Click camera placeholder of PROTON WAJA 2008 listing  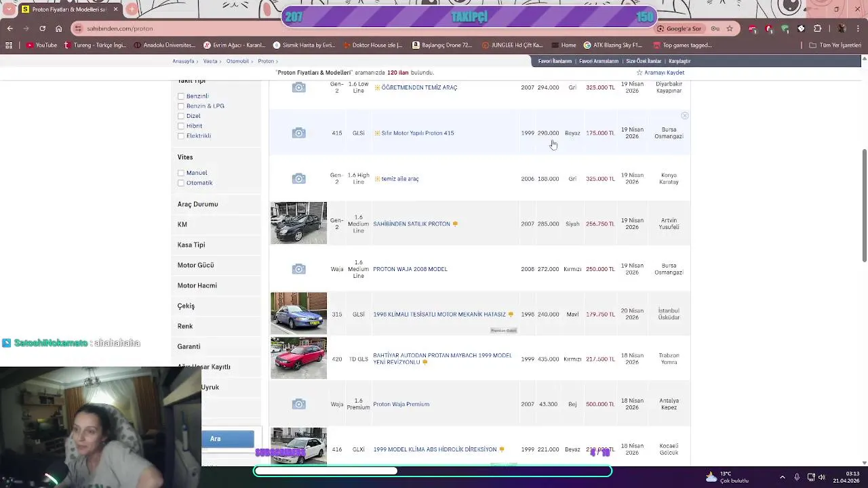298,269
